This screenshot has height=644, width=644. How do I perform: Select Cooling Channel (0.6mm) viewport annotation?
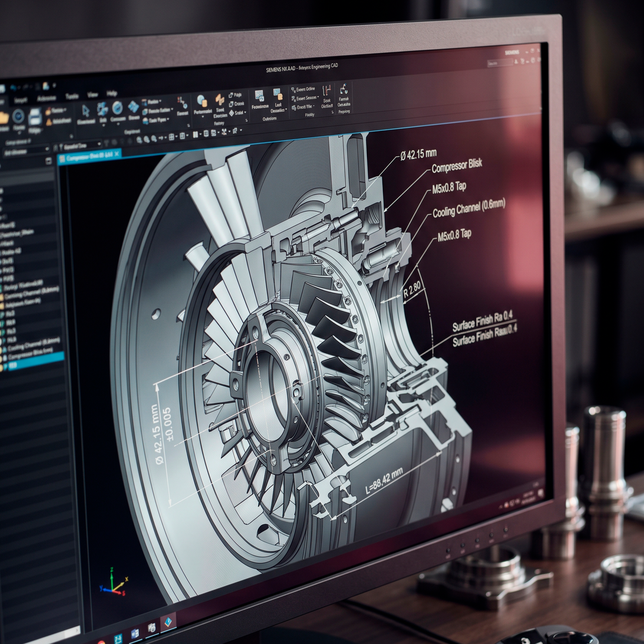[x=469, y=208]
